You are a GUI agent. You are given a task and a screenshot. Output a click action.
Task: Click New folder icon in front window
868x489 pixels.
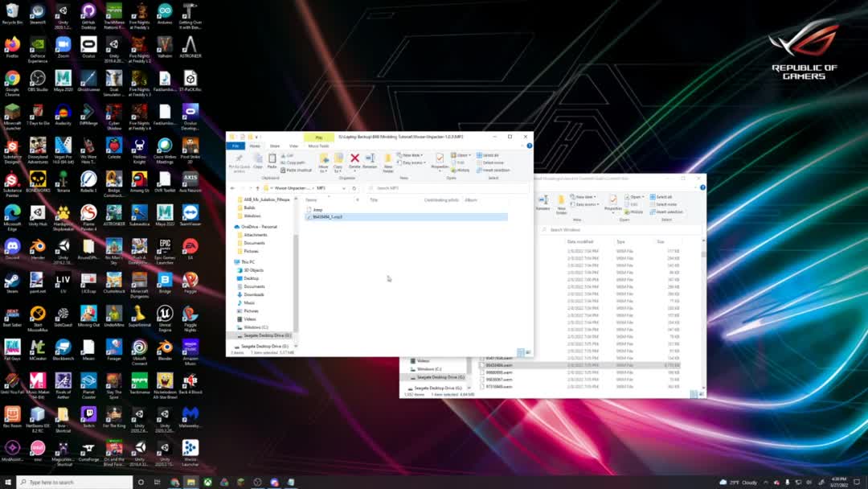click(x=387, y=161)
